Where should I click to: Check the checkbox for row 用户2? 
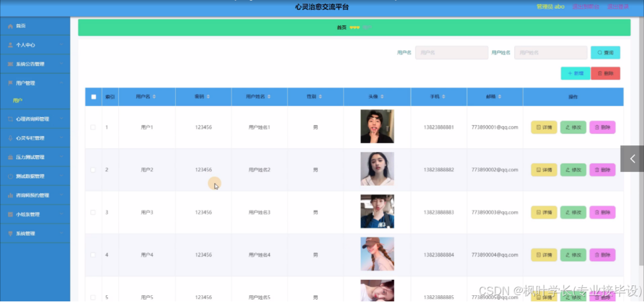(93, 170)
